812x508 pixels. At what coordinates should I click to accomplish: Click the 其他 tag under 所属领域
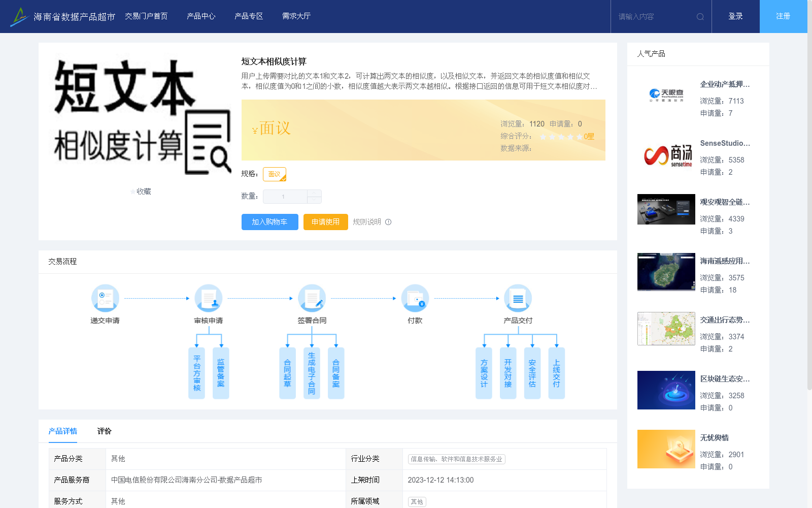417,502
